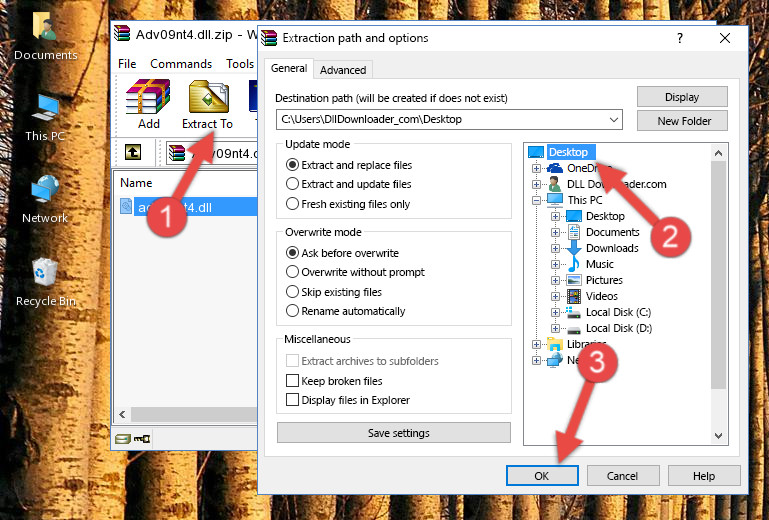Click the New Folder button

click(x=682, y=121)
